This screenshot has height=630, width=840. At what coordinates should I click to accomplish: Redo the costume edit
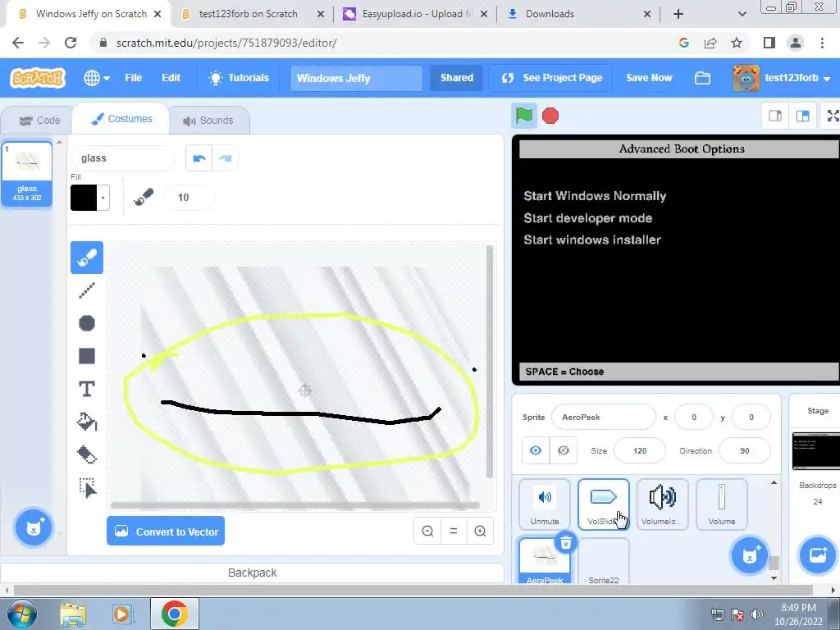[x=225, y=158]
